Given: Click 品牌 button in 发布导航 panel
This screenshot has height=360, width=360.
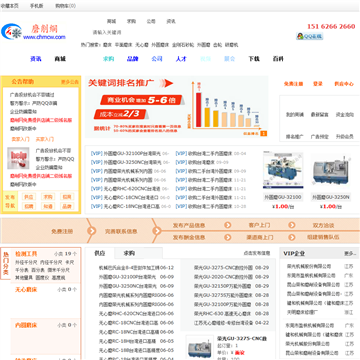Looking at the screenshot, I should (67, 206).
